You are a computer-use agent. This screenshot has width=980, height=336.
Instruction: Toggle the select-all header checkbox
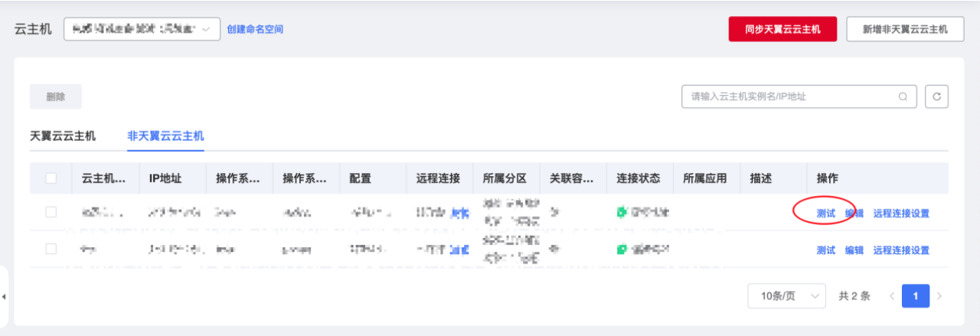tap(51, 178)
